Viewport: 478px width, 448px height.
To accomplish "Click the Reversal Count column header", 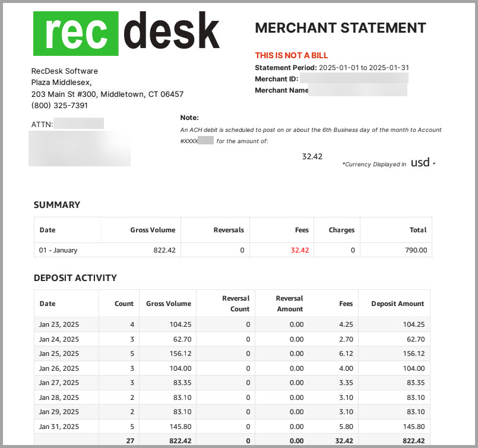I will click(236, 303).
